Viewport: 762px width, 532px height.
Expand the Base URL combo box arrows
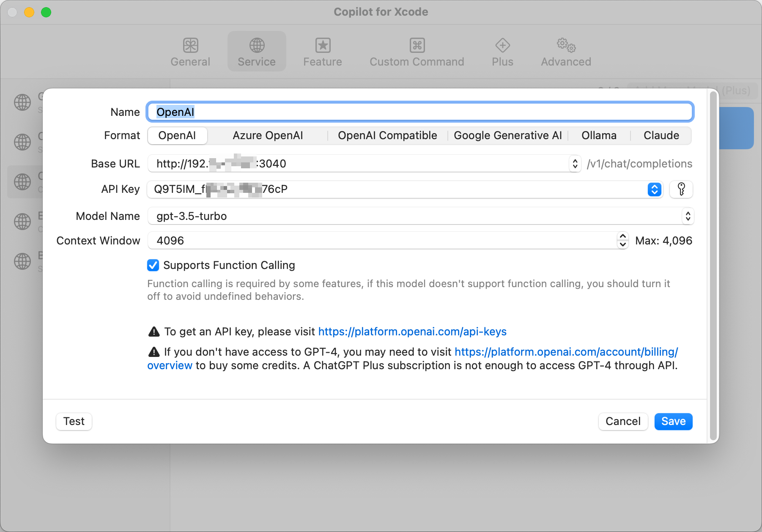[575, 164]
